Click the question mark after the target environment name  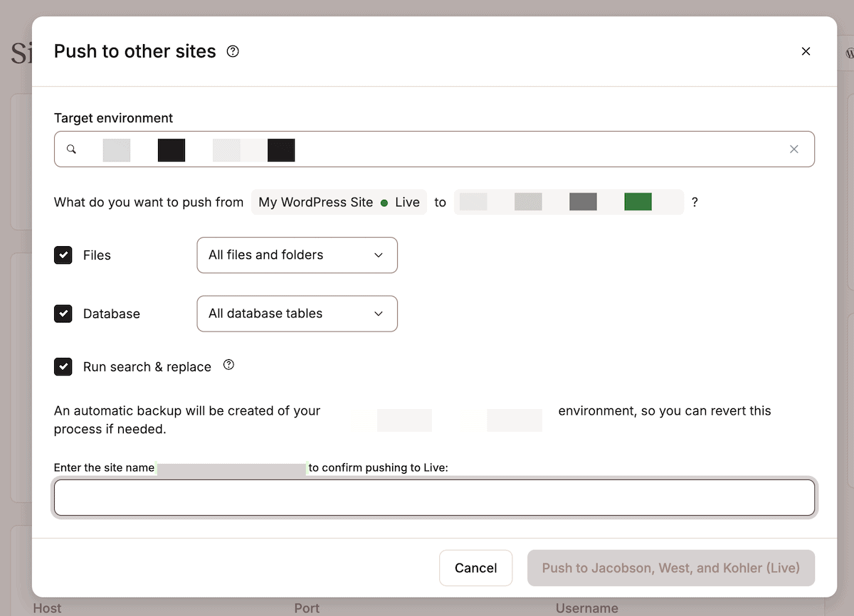694,202
